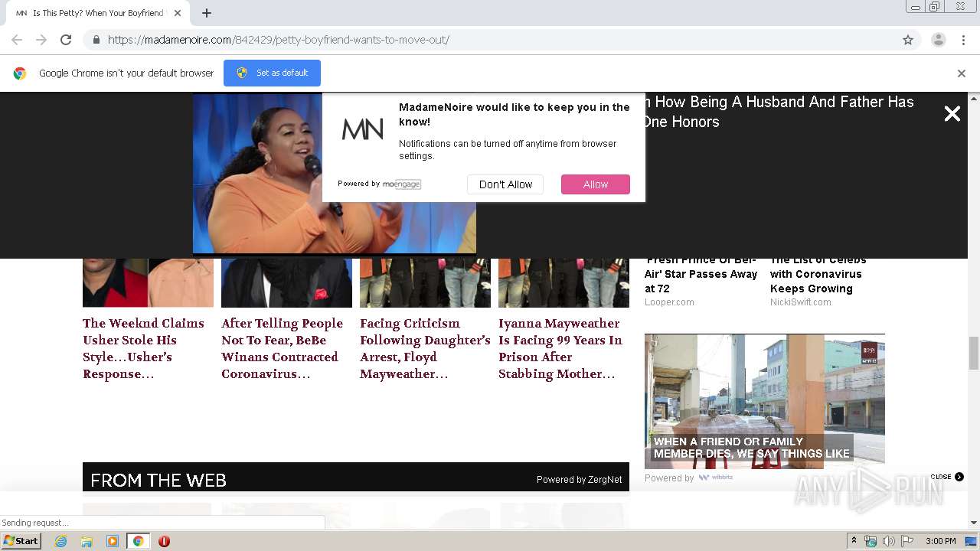Screen dimensions: 980x551
Task: Click Don't Allow for notifications
Action: pos(505,184)
